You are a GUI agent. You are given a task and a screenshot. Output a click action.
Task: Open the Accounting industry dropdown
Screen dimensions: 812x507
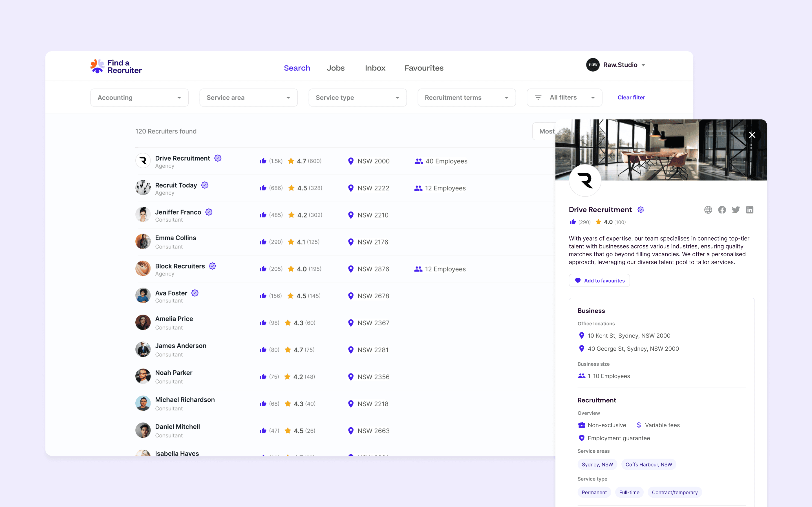139,97
